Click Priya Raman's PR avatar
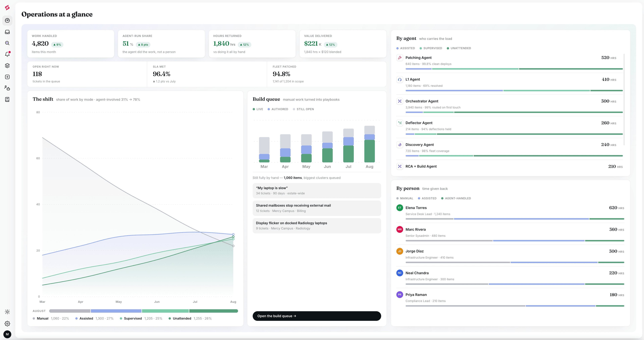Image resolution: width=644 pixels, height=340 pixels. coord(400,295)
